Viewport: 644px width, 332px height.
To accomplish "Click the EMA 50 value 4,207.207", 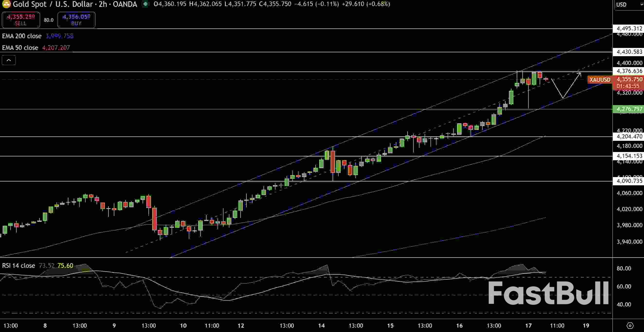I will (x=56, y=48).
